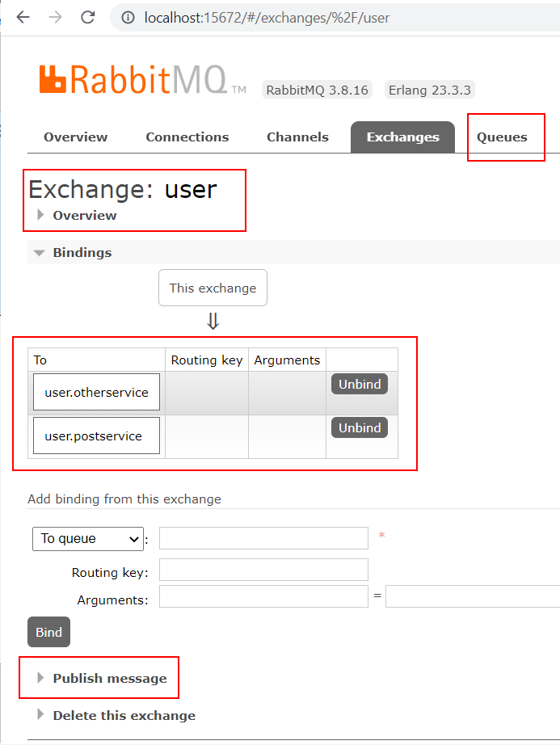The height and width of the screenshot is (745, 560).
Task: Switch to the Queues tab
Action: pos(502,137)
